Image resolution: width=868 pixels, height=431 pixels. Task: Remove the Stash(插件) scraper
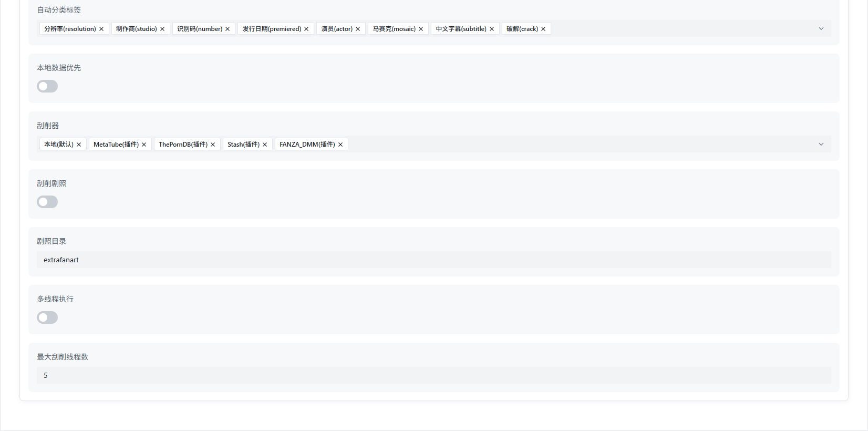click(265, 145)
